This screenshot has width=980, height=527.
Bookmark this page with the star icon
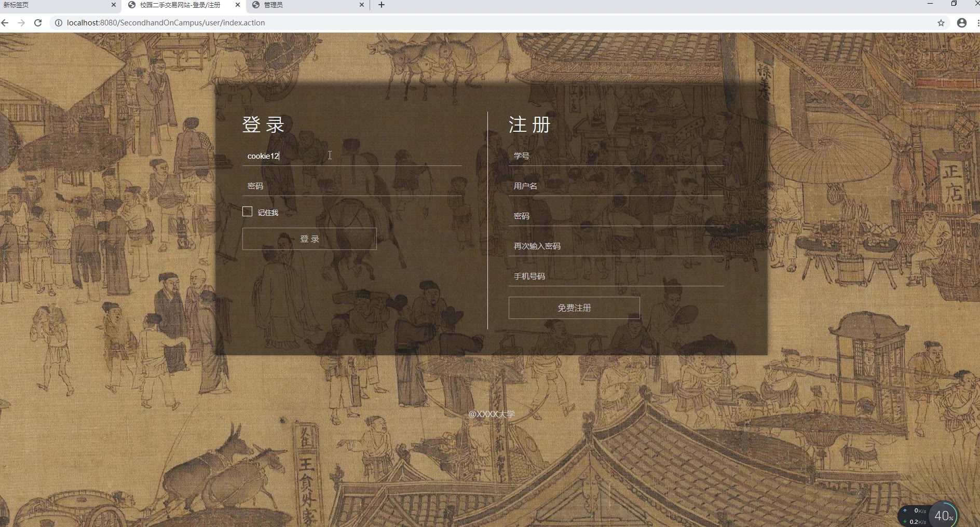click(x=941, y=23)
